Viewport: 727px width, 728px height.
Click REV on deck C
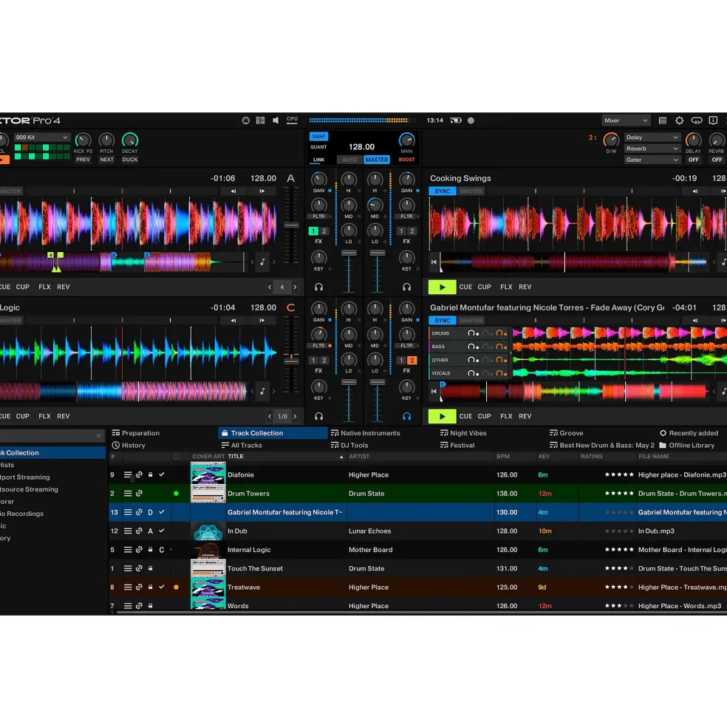coord(63,416)
